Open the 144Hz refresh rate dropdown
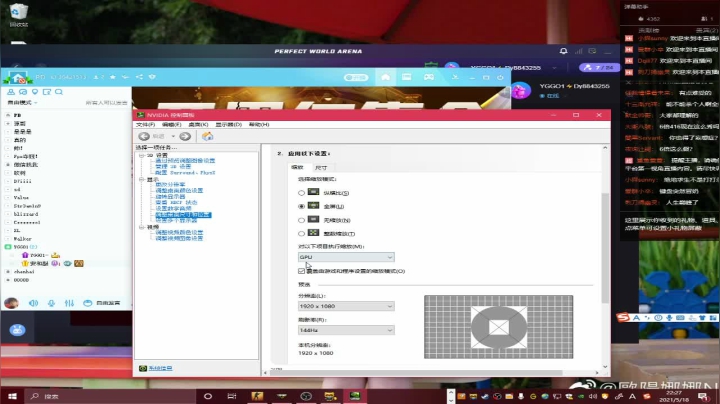The width and height of the screenshot is (720, 404). (346, 330)
